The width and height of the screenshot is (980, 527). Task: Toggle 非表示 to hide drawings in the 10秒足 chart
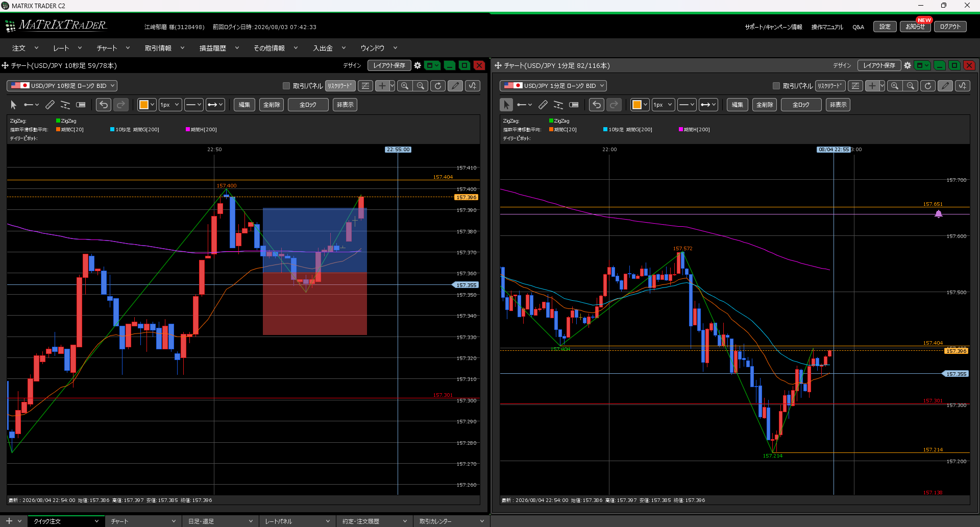(x=345, y=105)
